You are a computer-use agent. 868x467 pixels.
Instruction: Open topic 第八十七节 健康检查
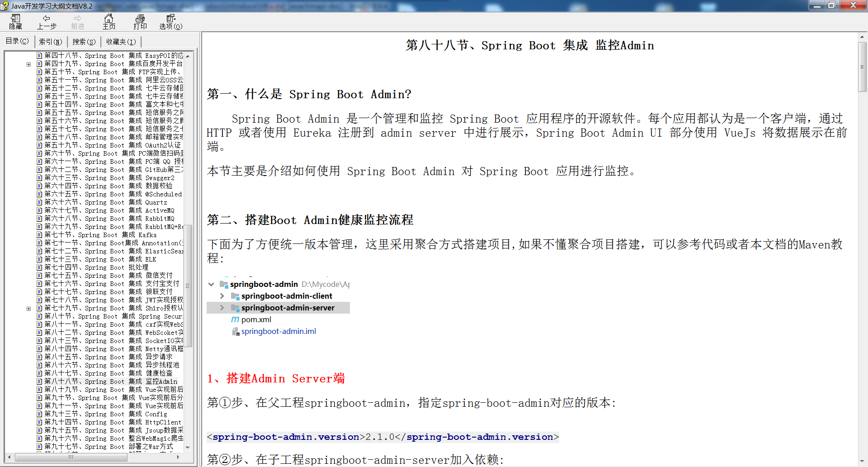pos(108,373)
